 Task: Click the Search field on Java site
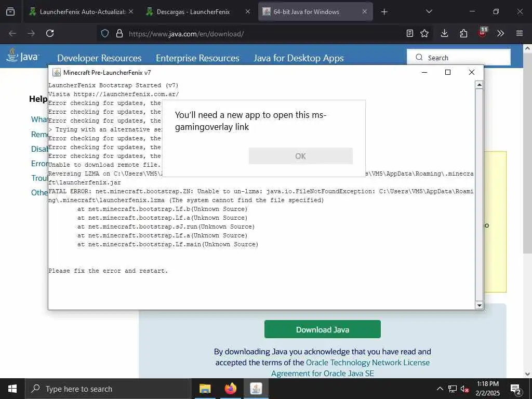pos(459,57)
